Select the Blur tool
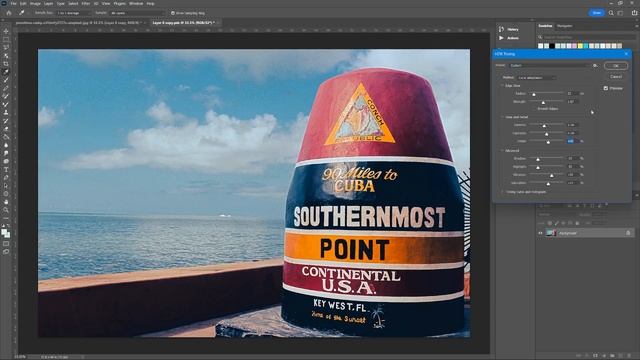 pyautogui.click(x=6, y=145)
